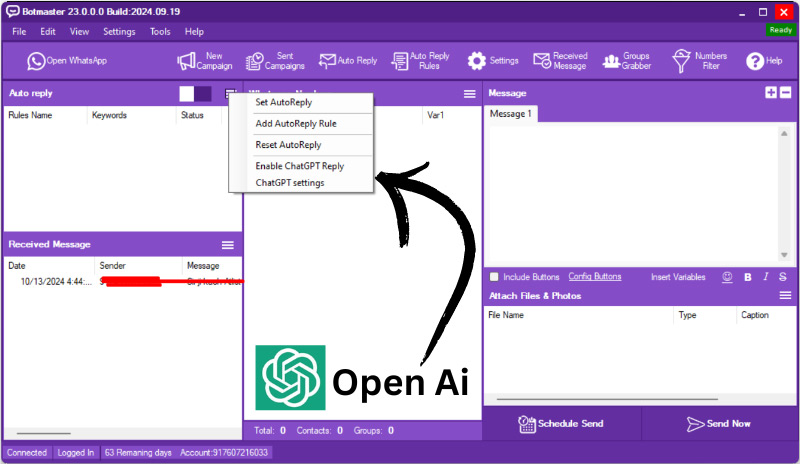The height and width of the screenshot is (464, 800).
Task: Open Settings gear in toolbar
Action: (x=493, y=61)
